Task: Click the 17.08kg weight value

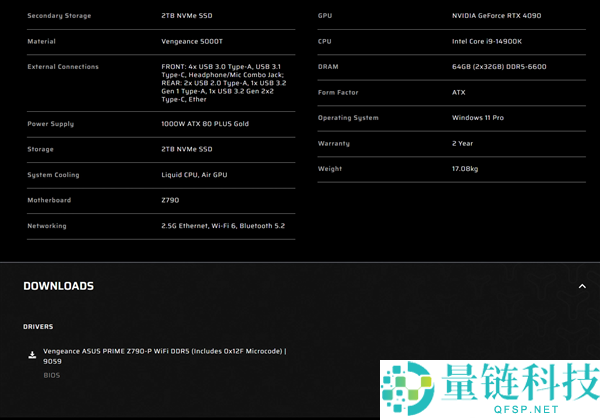Action: click(x=465, y=169)
